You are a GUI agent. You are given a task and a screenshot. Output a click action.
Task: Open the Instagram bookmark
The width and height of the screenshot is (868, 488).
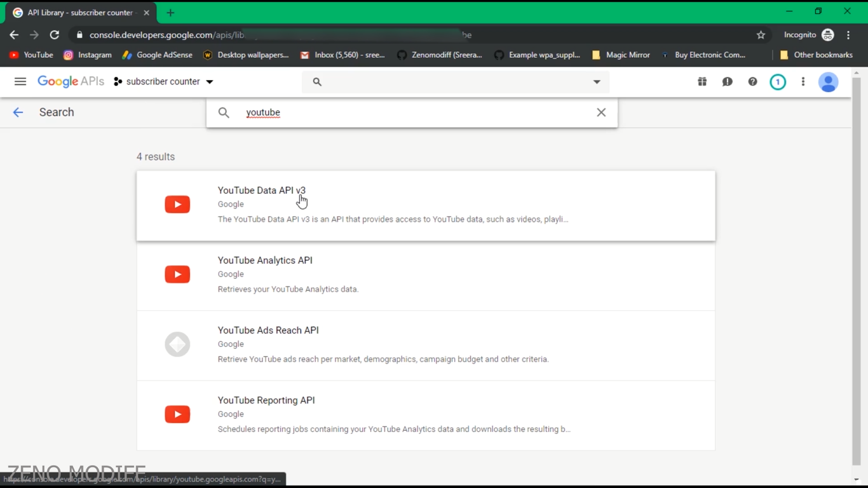88,55
